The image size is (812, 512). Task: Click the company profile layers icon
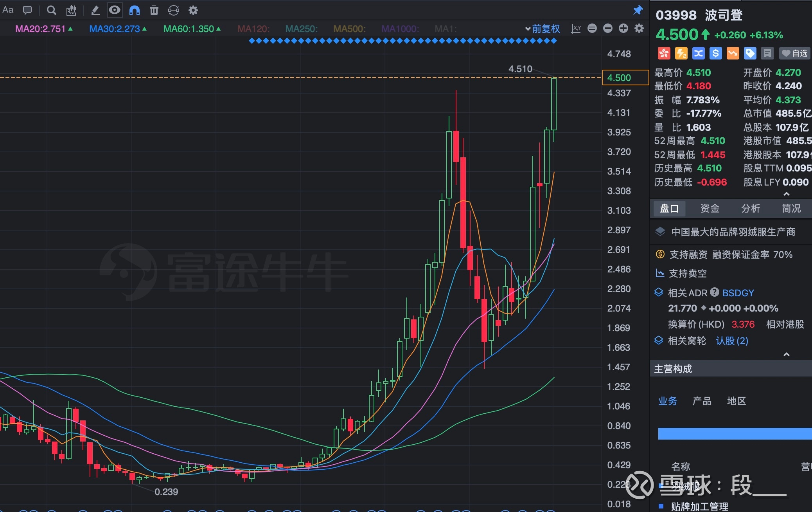[660, 232]
